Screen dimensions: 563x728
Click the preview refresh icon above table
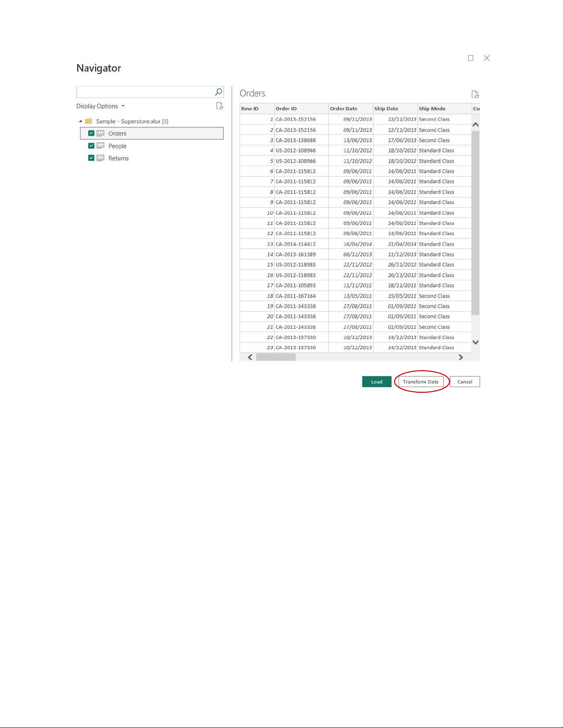475,94
